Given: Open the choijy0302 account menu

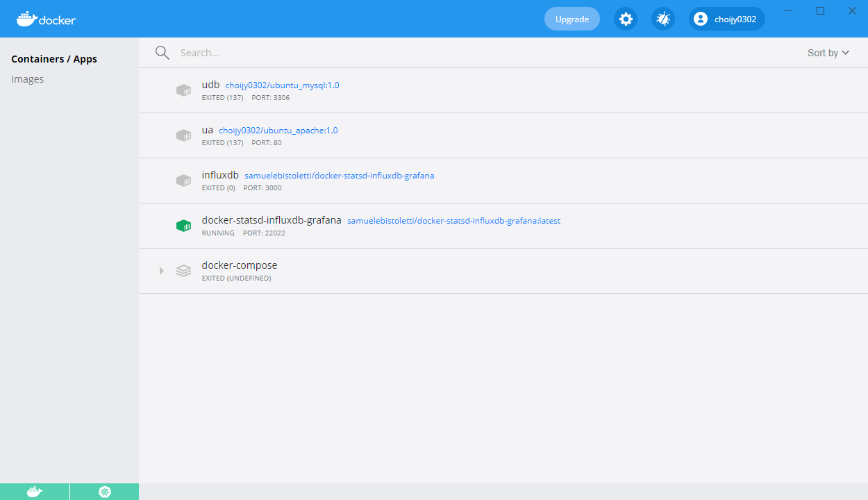Looking at the screenshot, I should [x=727, y=19].
